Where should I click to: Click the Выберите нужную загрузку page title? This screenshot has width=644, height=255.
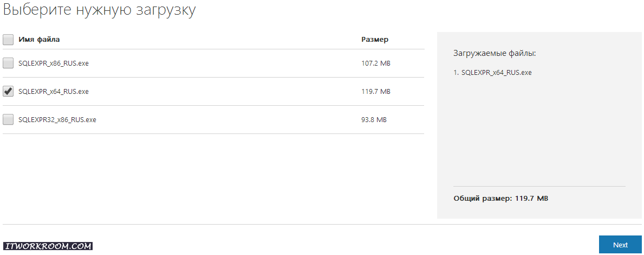[100, 10]
